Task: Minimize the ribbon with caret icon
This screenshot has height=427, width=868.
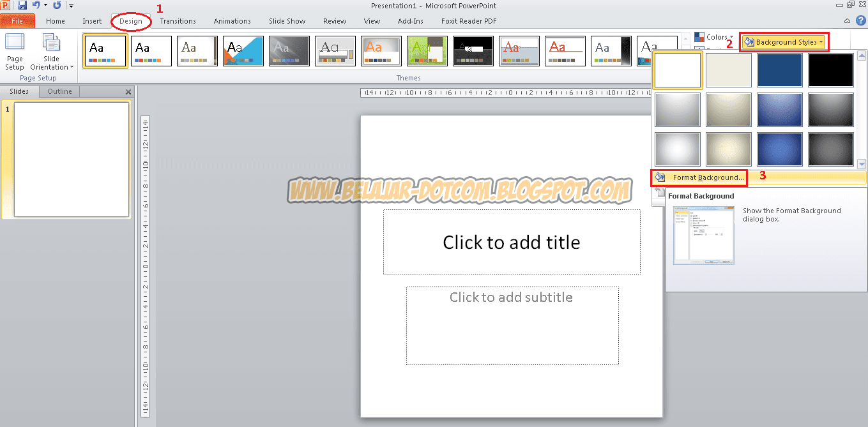Action: (848, 21)
